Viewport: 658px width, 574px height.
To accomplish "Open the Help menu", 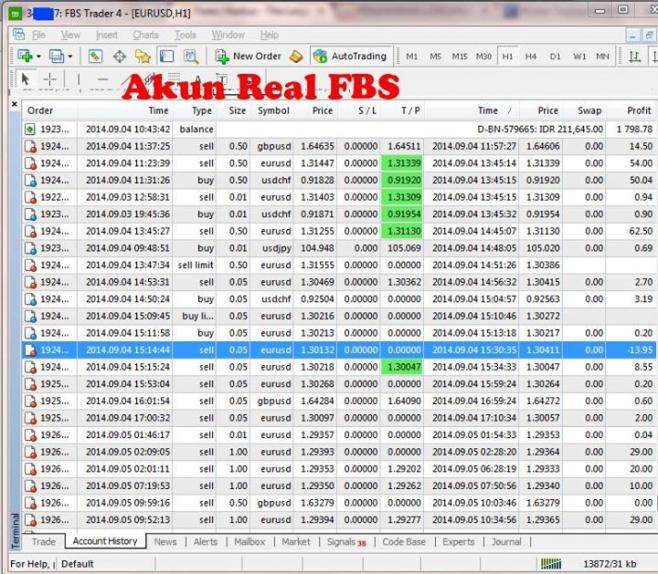I will (x=269, y=35).
